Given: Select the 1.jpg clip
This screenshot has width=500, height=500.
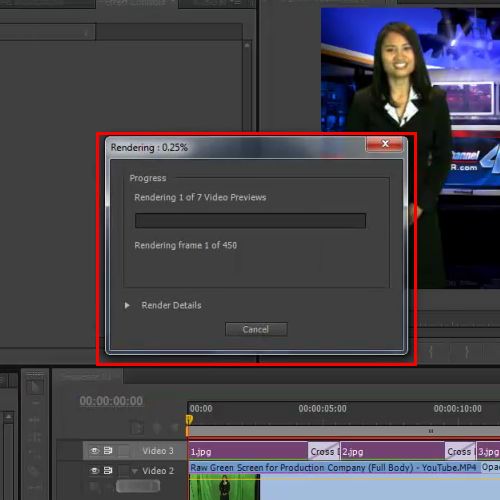Looking at the screenshot, I should pos(248,452).
